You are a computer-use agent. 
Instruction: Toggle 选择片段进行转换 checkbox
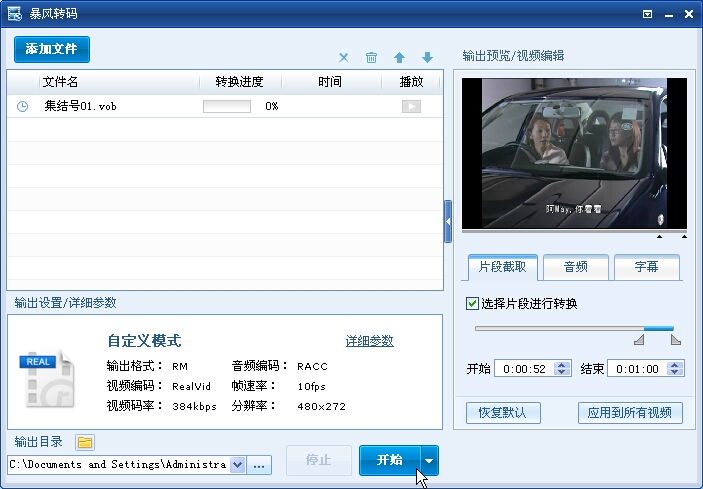(x=472, y=303)
